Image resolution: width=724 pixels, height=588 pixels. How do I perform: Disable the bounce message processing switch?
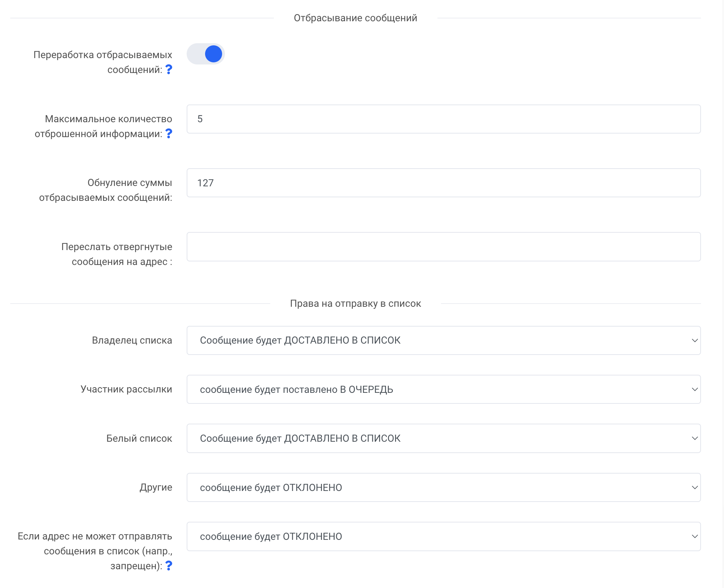click(x=206, y=54)
